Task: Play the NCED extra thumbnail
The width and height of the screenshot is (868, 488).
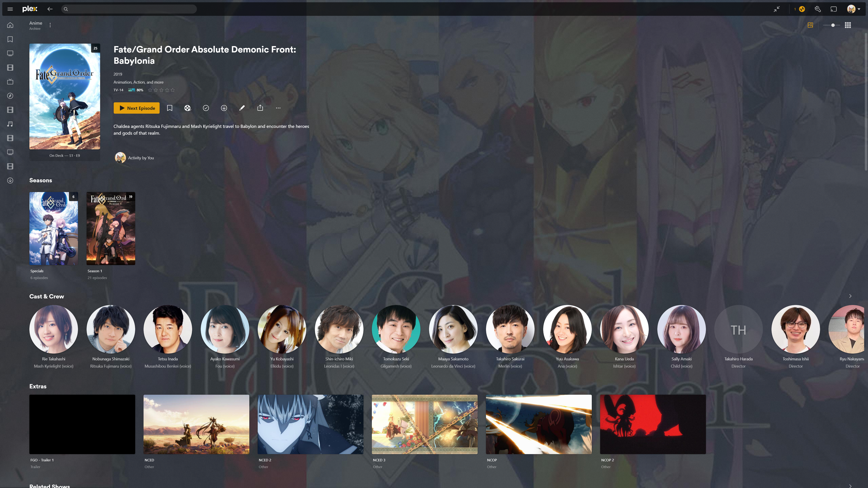Action: 196,424
